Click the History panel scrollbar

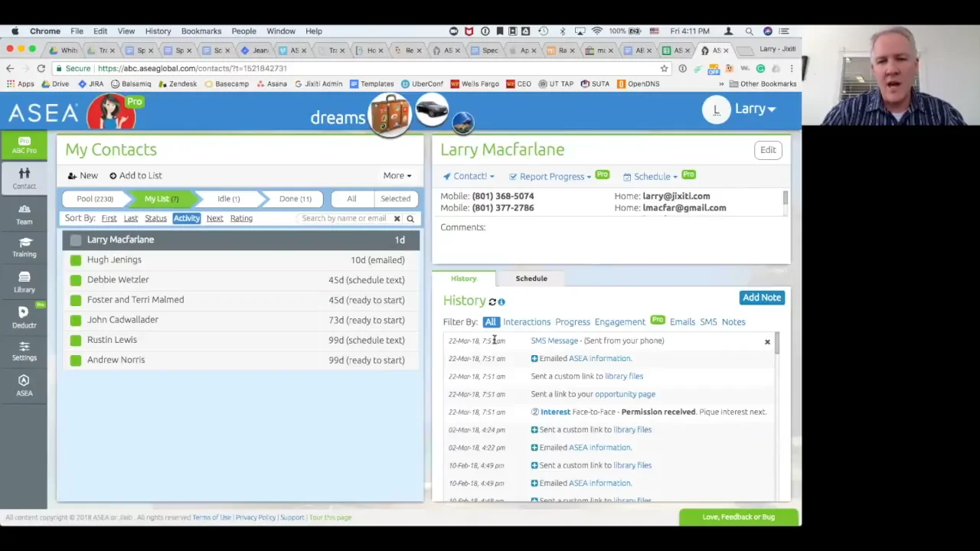tap(777, 343)
